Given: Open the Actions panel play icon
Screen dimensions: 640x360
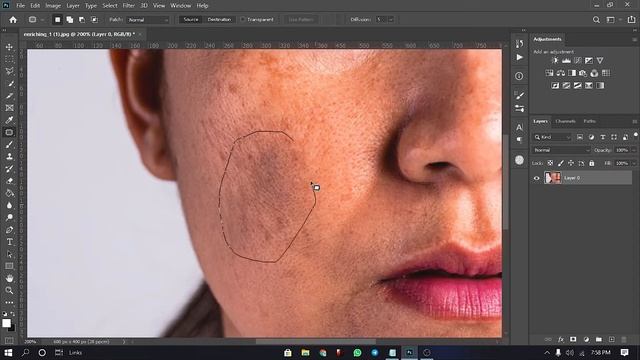Looking at the screenshot, I should point(519,58).
